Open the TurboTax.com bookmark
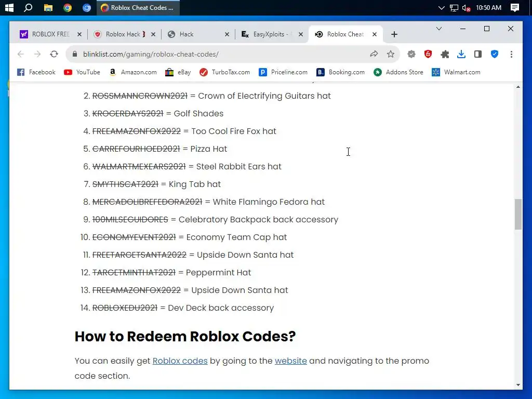 [224, 72]
